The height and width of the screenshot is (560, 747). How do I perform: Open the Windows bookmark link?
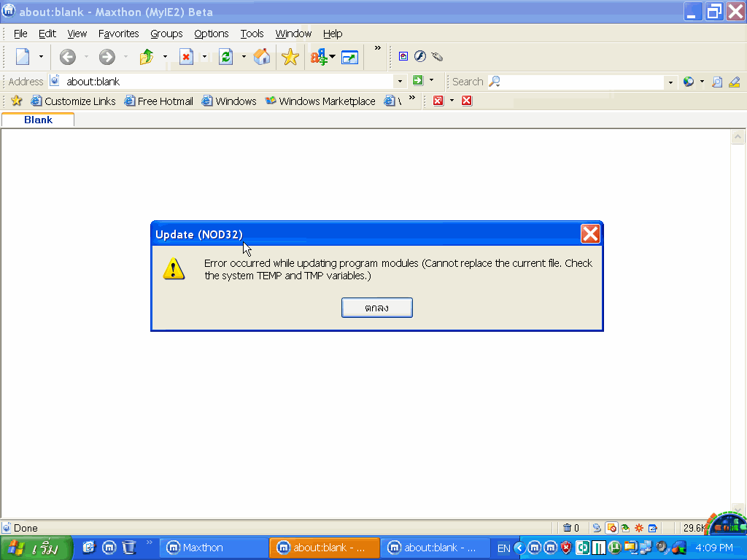pos(229,101)
